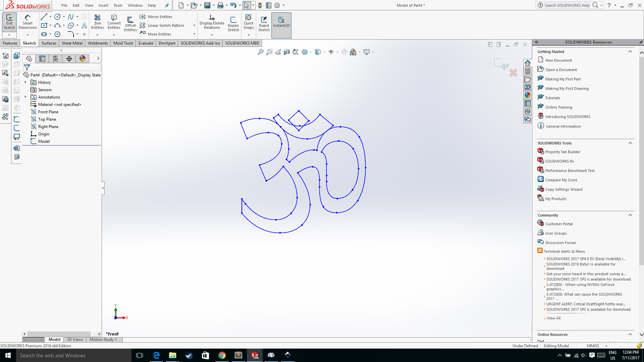
Task: Collapse the SOLIDWORKS Tools section
Action: [630, 143]
